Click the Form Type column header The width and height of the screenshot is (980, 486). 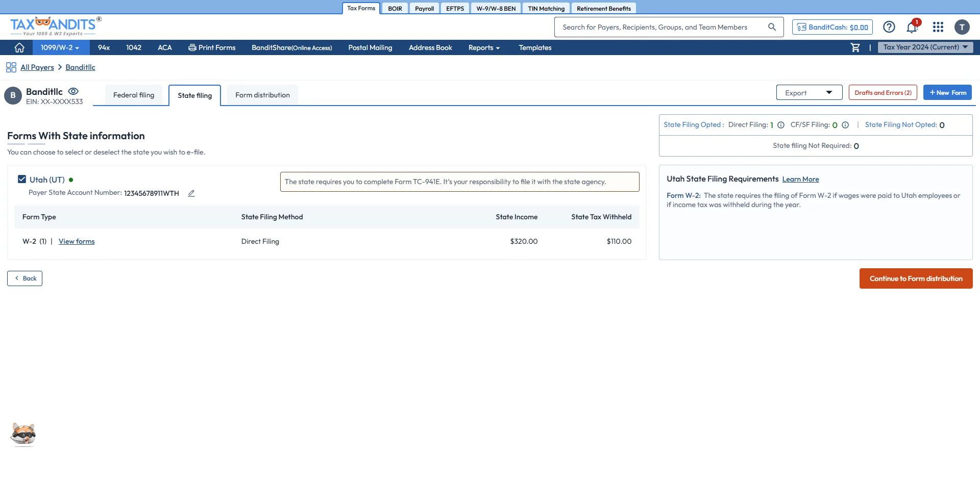(39, 217)
